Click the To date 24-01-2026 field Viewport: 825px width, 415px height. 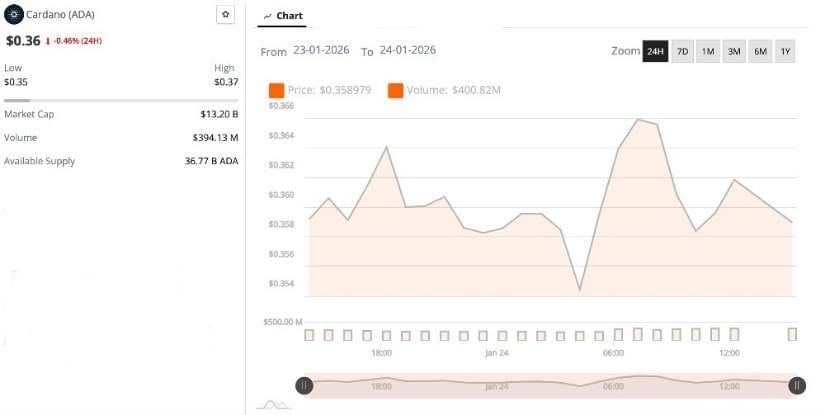tap(408, 50)
